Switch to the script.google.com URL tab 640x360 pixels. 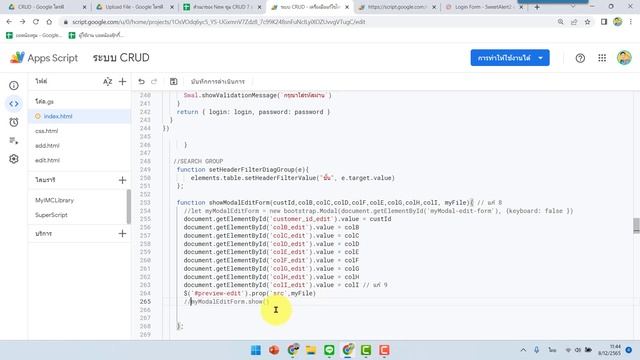(398, 7)
